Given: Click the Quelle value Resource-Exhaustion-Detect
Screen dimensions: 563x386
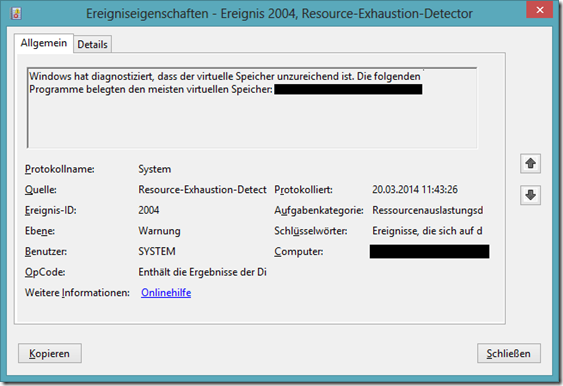Looking at the screenshot, I should pyautogui.click(x=202, y=190).
